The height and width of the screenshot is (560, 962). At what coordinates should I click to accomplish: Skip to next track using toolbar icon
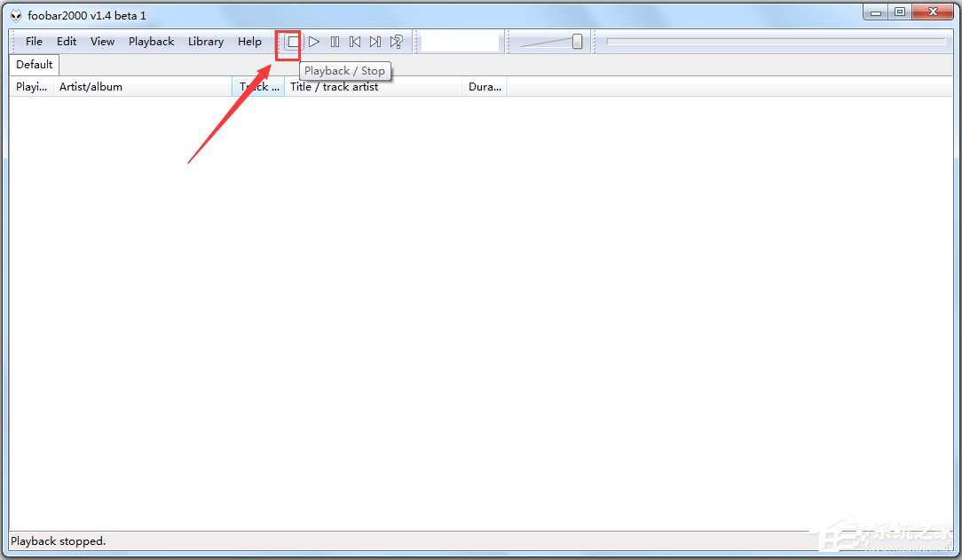375,41
